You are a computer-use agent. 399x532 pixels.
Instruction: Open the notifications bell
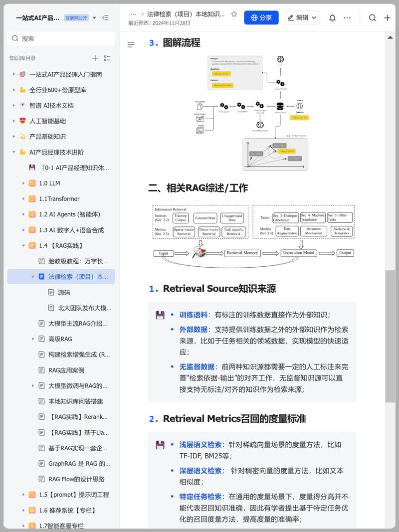pos(332,18)
